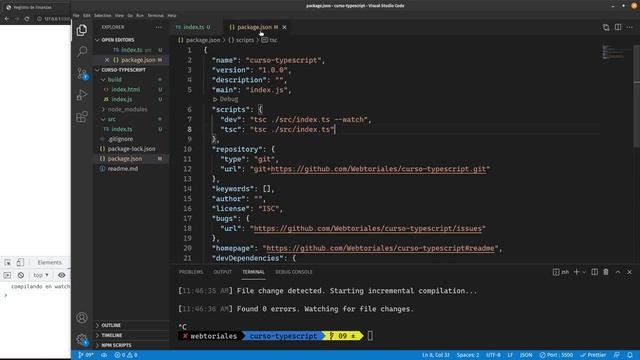The image size is (640, 360).
Task: Open editor more actions ellipsis
Action: (629, 27)
